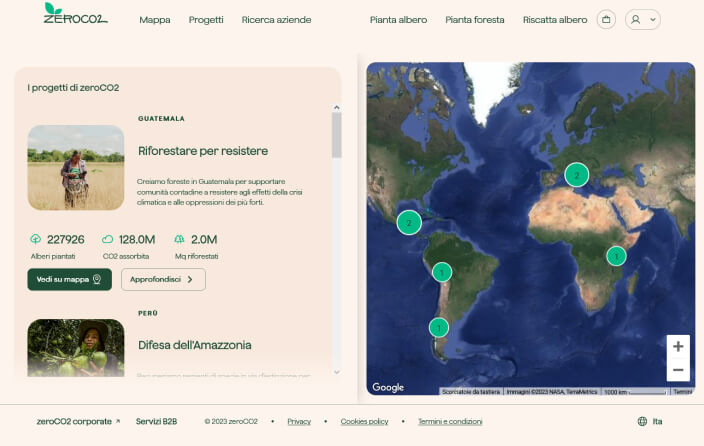Open Termini e condizioni footer link
Screen dimensions: 704x446
coord(450,421)
